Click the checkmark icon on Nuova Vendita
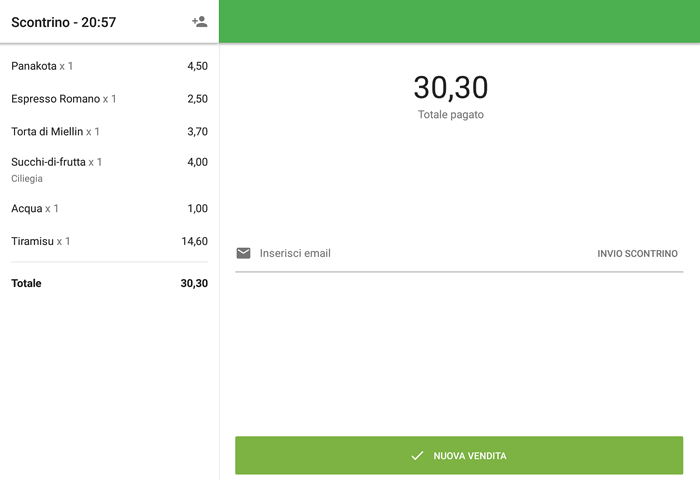700x480 pixels. point(418,456)
